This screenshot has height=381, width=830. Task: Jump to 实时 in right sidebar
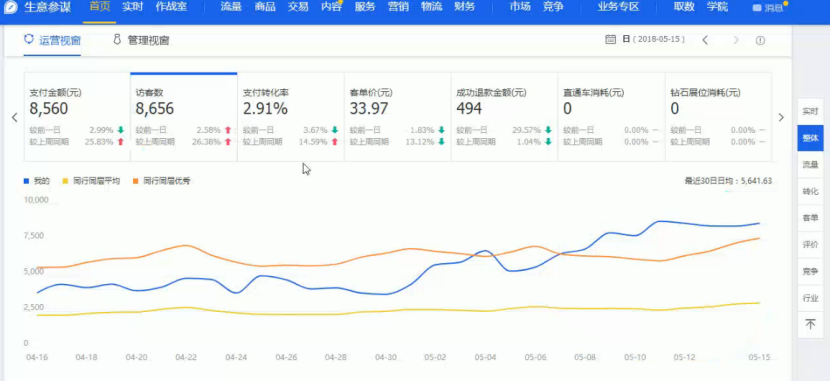[810, 112]
